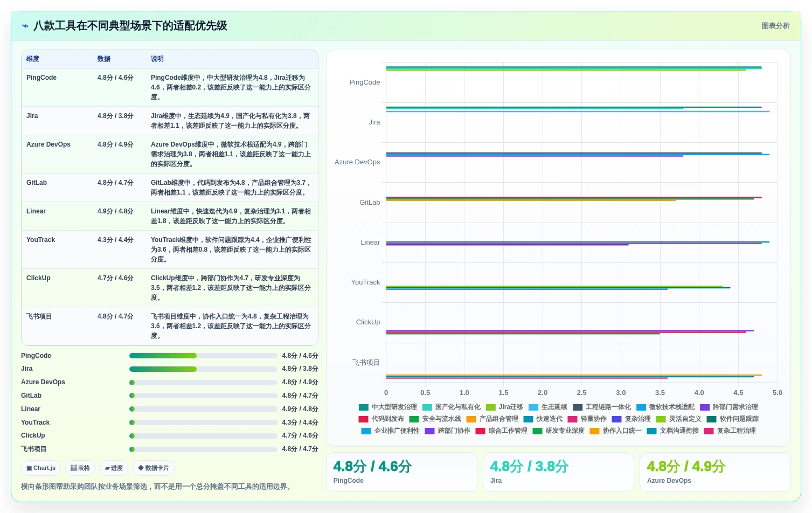Click the ClickUp axis label in chart

click(368, 322)
